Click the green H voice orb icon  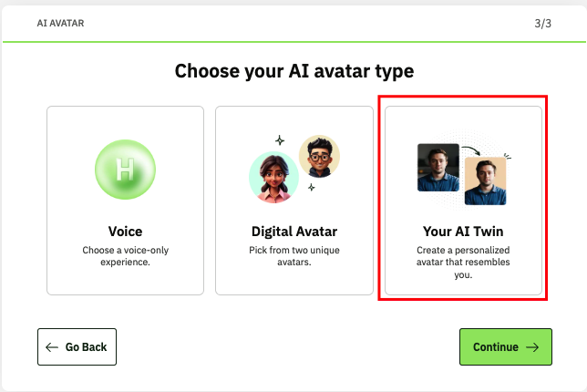point(125,170)
